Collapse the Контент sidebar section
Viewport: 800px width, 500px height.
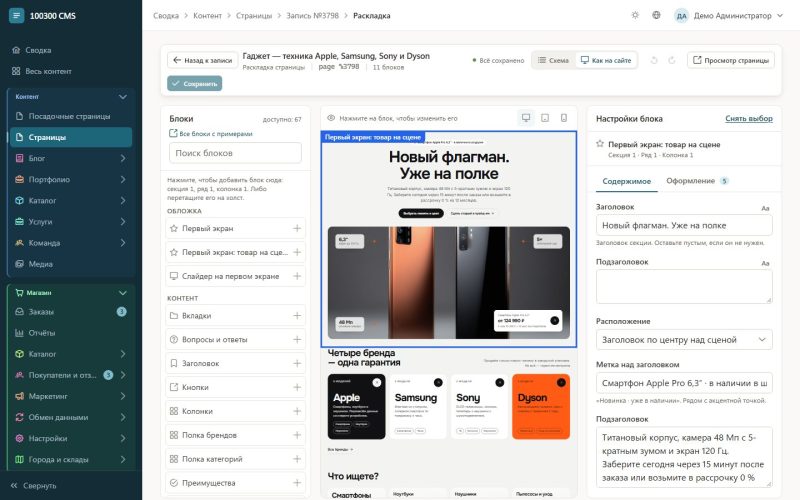pyautogui.click(x=122, y=96)
